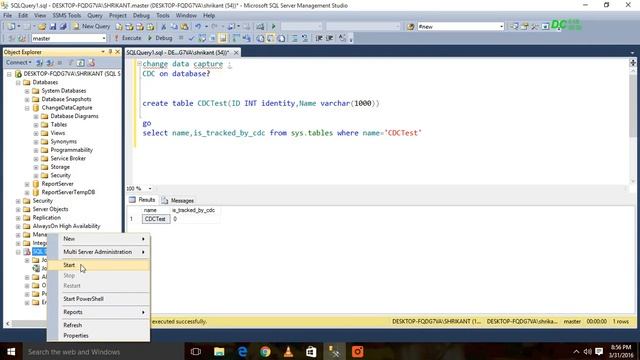
Task: Select the Replication folder
Action: [47, 218]
